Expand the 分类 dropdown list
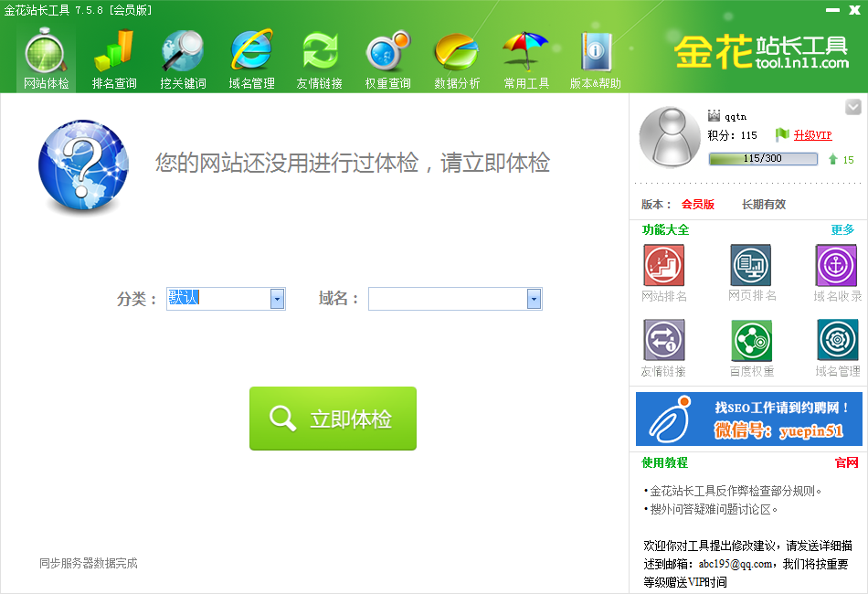This screenshot has width=868, height=594. coord(277,299)
